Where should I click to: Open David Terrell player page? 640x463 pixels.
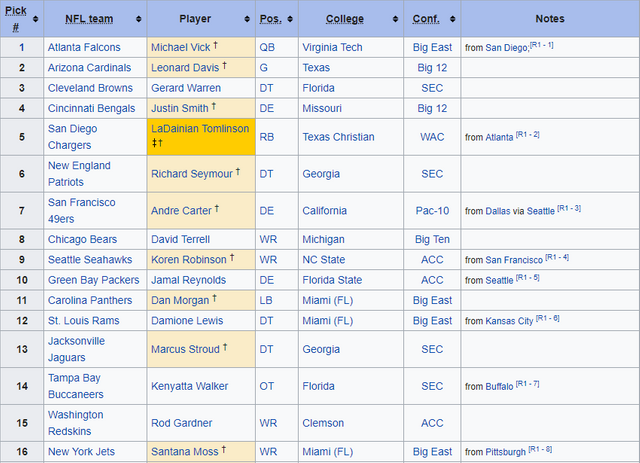(x=180, y=239)
